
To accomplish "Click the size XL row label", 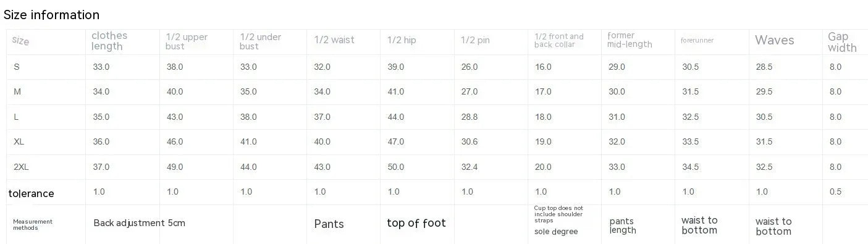I will point(19,141).
